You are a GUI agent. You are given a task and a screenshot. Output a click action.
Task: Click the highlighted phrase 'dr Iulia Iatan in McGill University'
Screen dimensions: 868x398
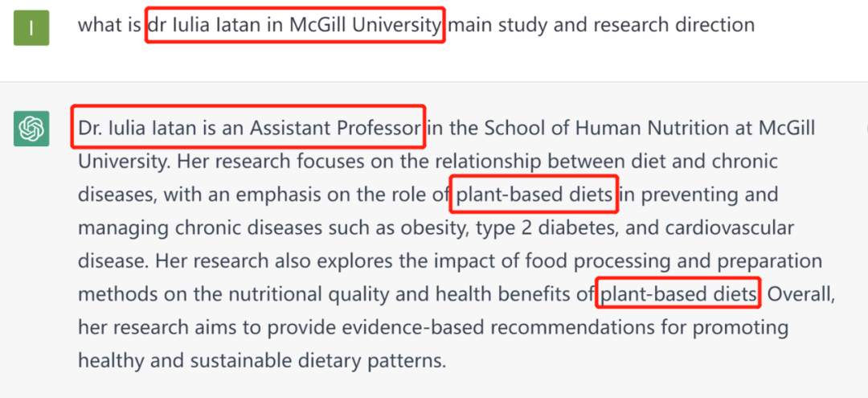(x=295, y=25)
